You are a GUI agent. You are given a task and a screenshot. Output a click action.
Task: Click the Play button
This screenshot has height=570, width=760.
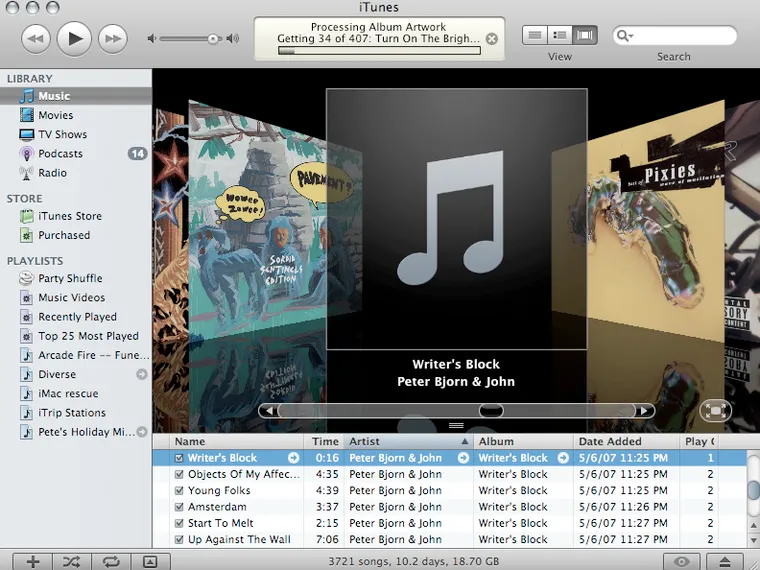tap(74, 39)
